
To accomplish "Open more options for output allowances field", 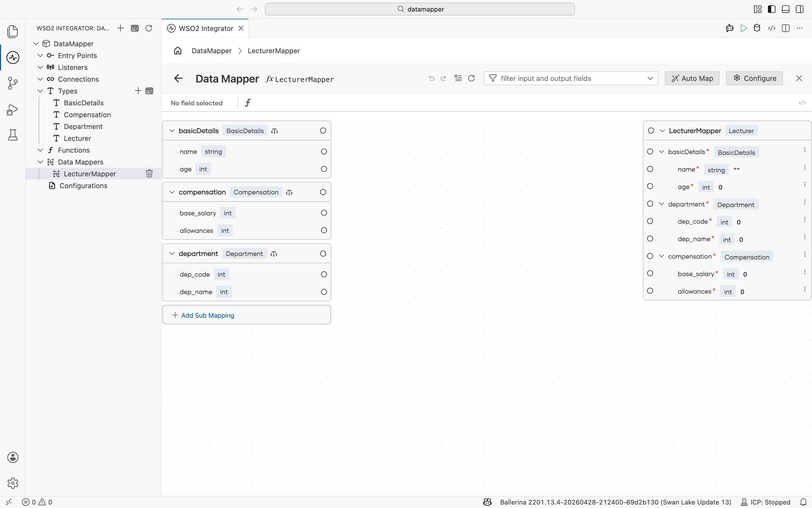I will (x=805, y=289).
